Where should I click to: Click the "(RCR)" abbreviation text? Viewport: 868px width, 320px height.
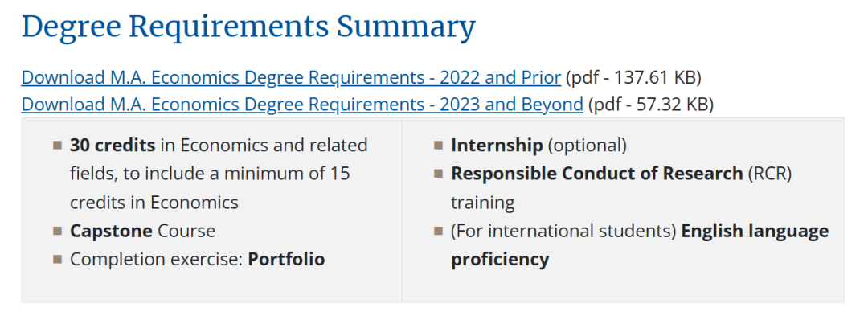tap(770, 174)
